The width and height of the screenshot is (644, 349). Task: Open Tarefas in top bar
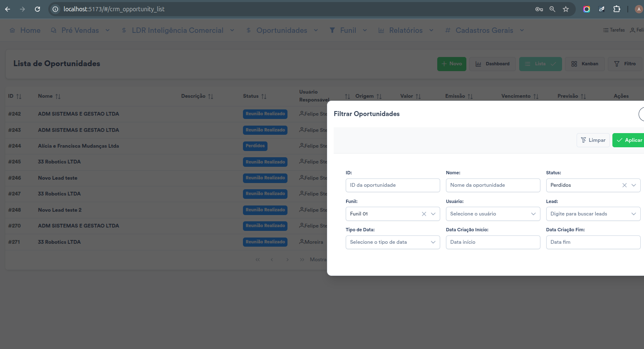(614, 30)
